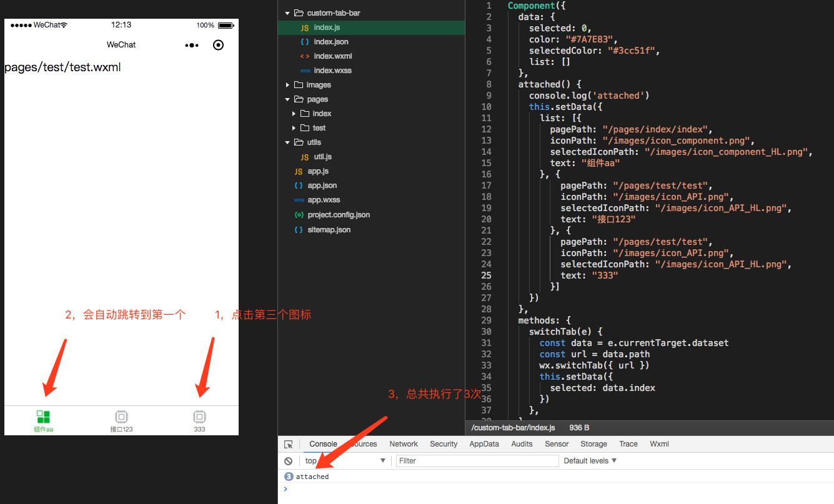
Task: Open sitemap.json in the file tree
Action: (329, 230)
